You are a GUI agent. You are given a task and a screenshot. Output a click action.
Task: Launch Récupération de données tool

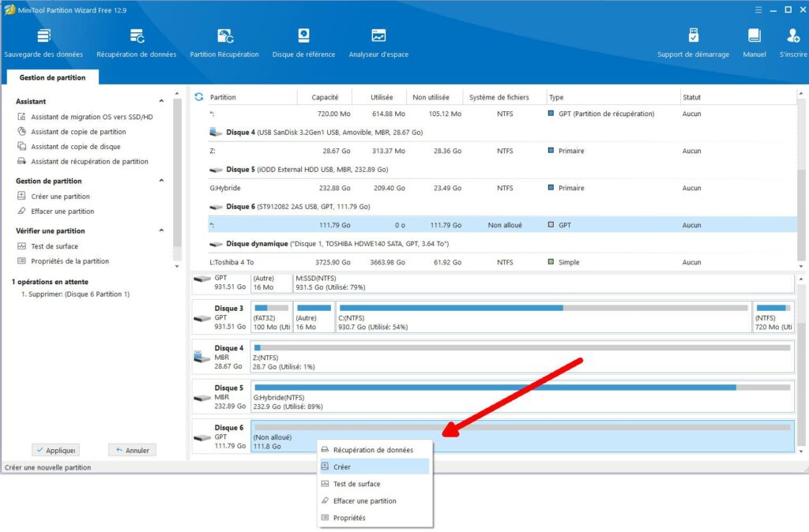tap(136, 43)
